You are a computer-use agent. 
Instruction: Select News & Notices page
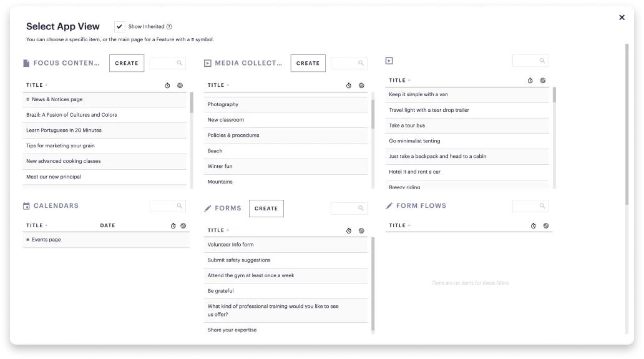[x=104, y=99]
